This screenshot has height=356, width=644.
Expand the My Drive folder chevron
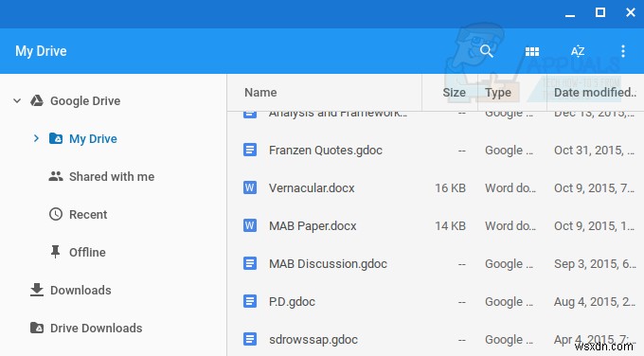(36, 138)
